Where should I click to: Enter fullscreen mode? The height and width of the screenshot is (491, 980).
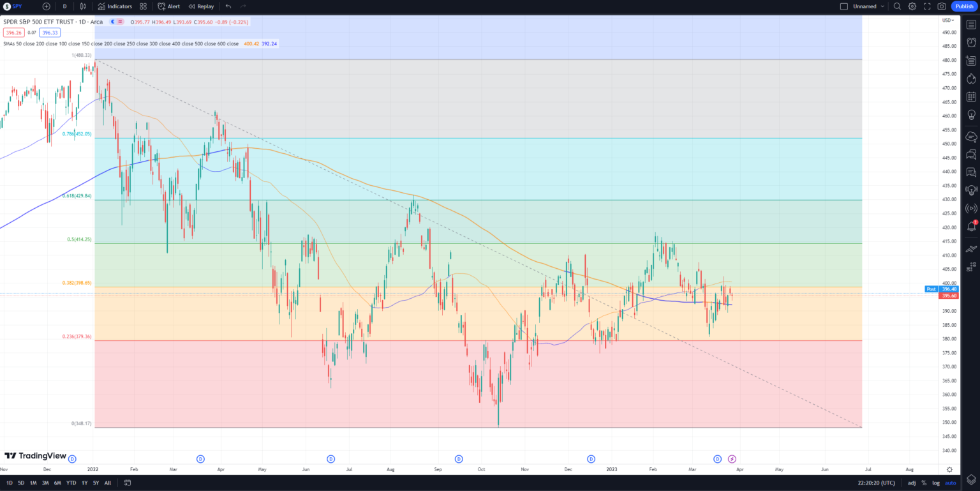point(926,6)
